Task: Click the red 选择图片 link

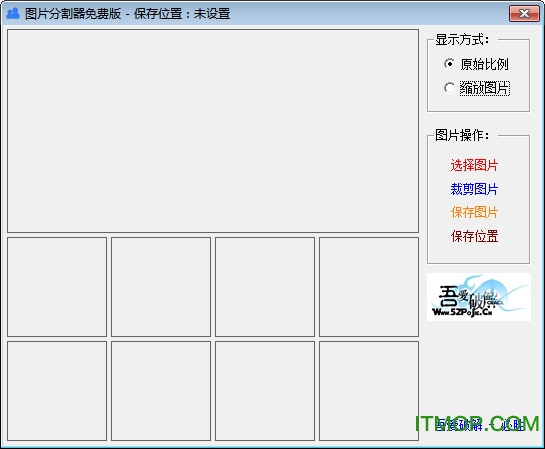Action: tap(474, 165)
